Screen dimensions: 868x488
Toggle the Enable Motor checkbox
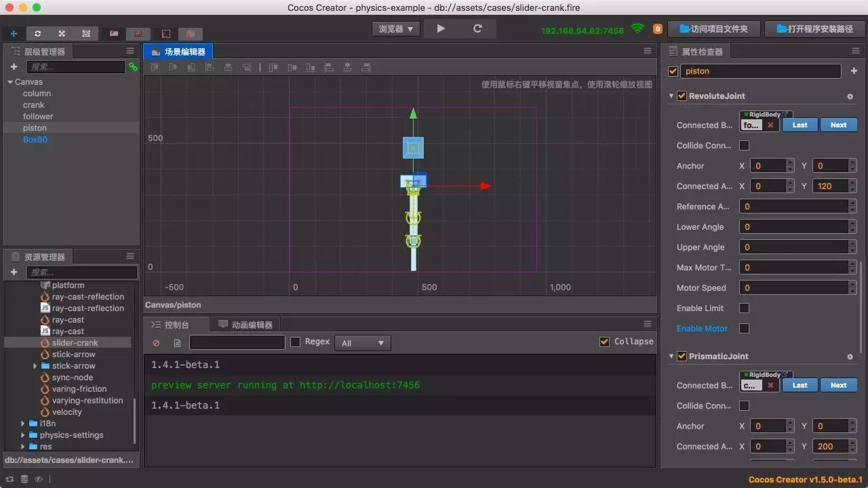point(744,328)
